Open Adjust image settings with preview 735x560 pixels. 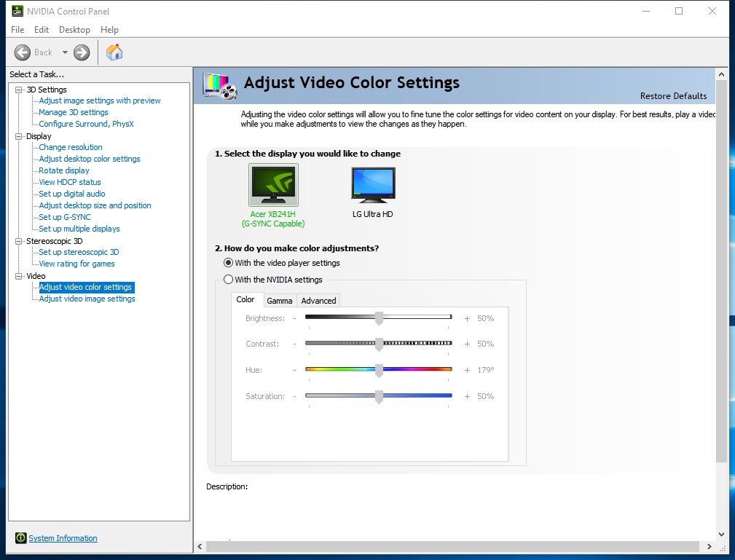click(99, 100)
